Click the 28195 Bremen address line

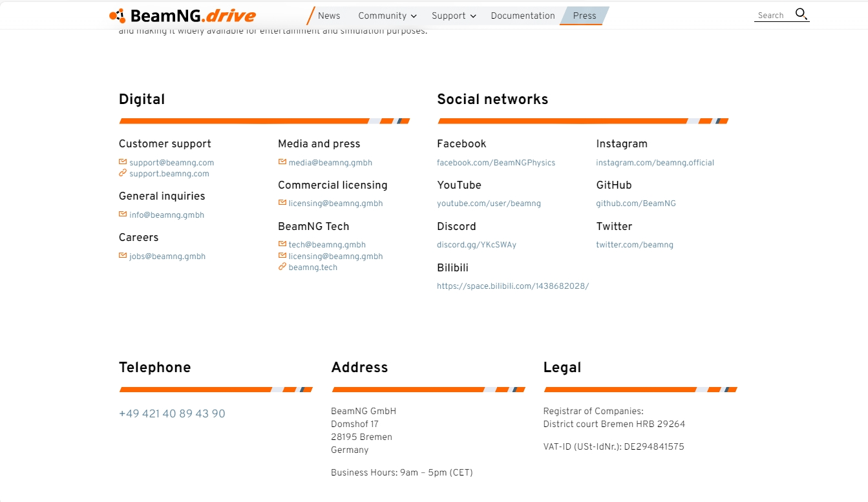(x=361, y=437)
